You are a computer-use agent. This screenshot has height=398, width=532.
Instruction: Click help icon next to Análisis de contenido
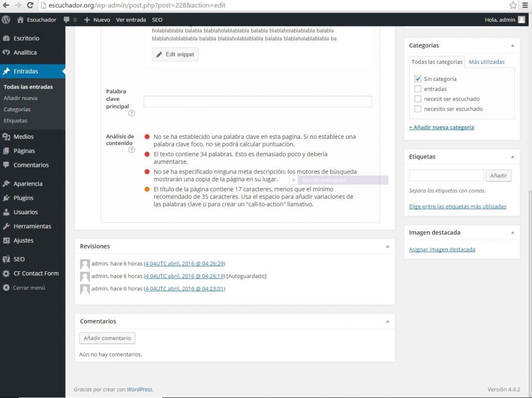[x=132, y=149]
